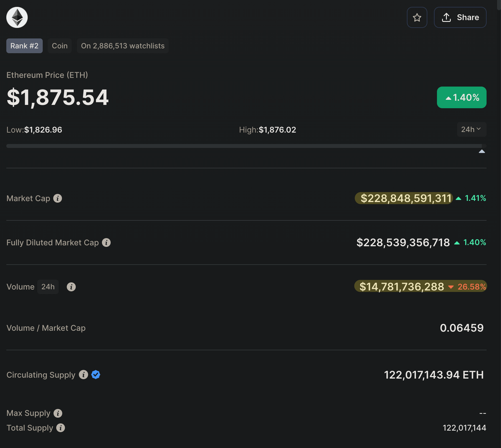Select the Coin tag
Image resolution: width=501 pixels, height=448 pixels.
point(60,46)
